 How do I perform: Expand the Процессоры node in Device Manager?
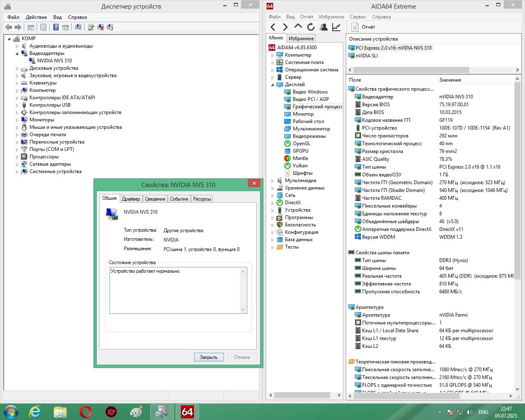[17, 157]
